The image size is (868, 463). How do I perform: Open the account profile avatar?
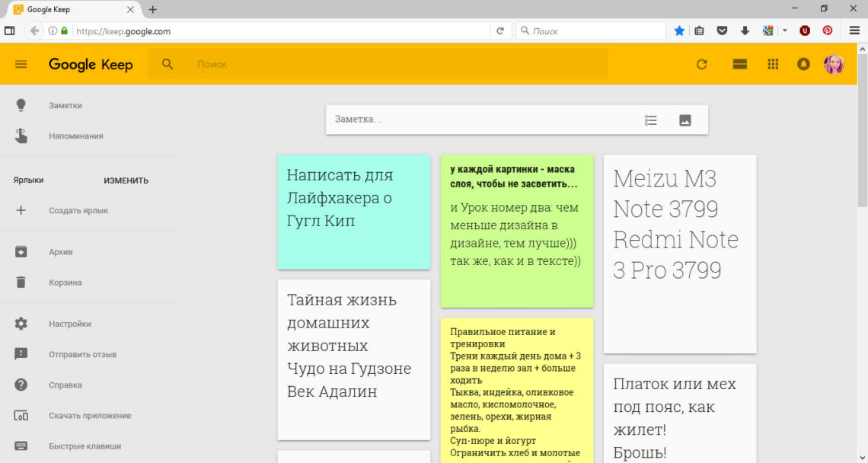pos(834,64)
